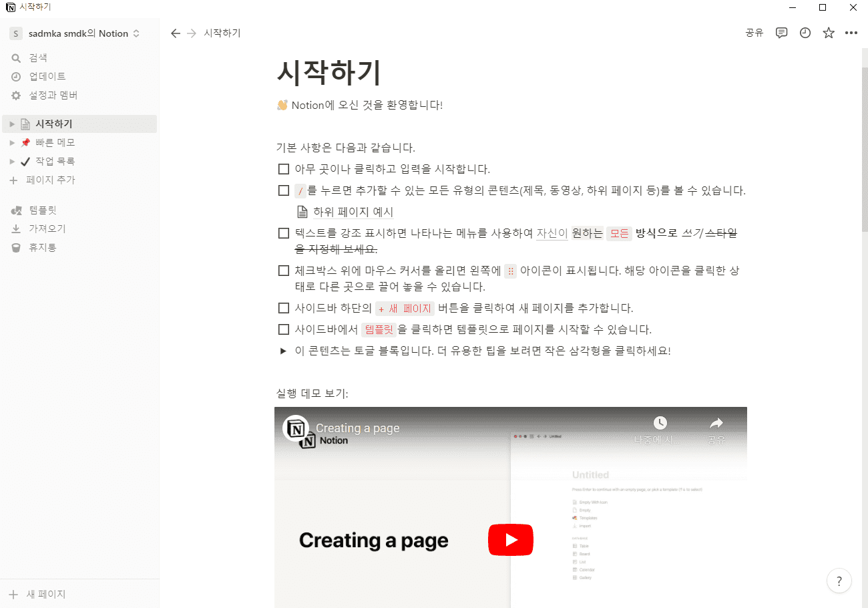Open page history via clock icon
The image size is (868, 608).
tap(805, 32)
